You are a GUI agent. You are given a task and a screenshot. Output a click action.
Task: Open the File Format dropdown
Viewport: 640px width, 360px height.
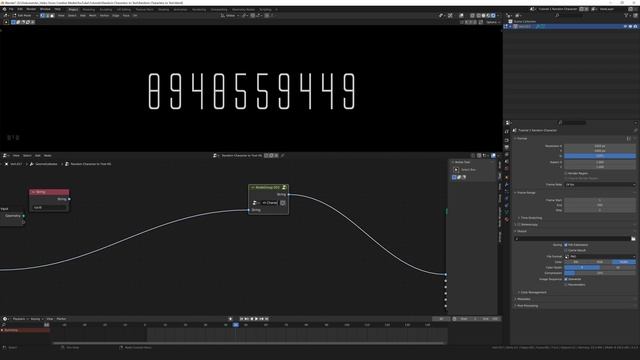[600, 256]
